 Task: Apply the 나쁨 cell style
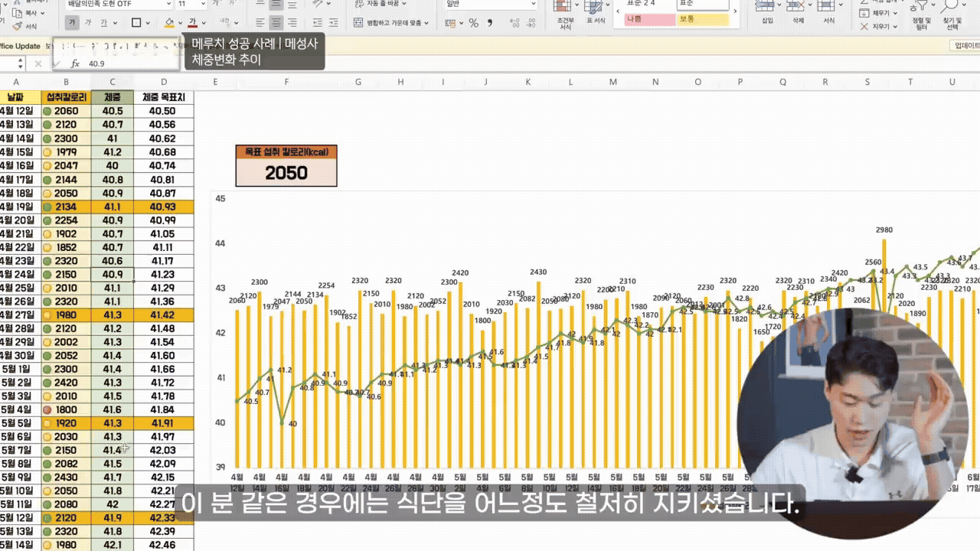coord(649,18)
